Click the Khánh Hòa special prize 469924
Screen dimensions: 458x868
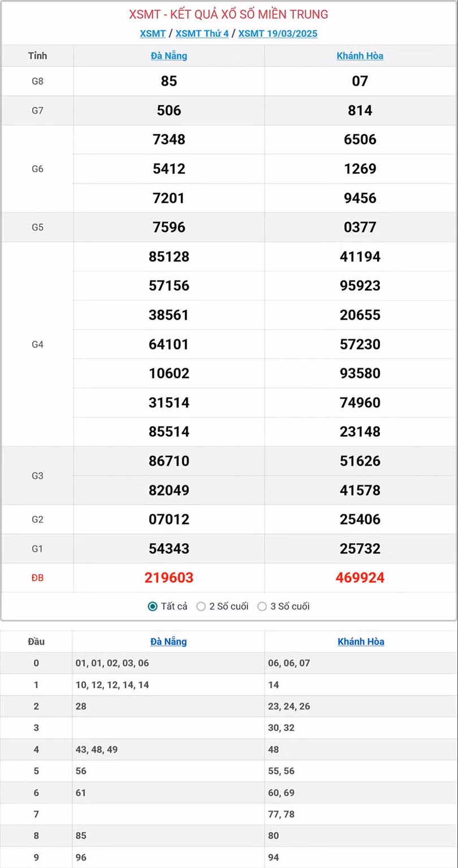[x=360, y=578]
